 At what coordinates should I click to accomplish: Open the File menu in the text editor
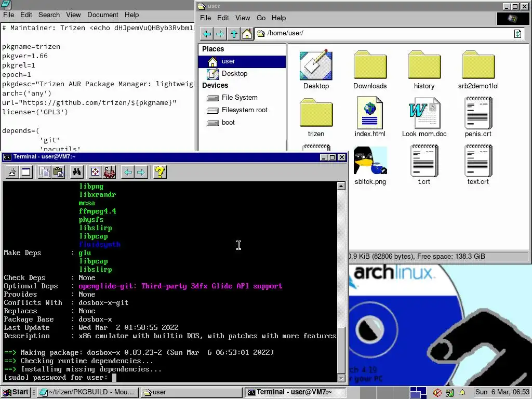(8, 15)
